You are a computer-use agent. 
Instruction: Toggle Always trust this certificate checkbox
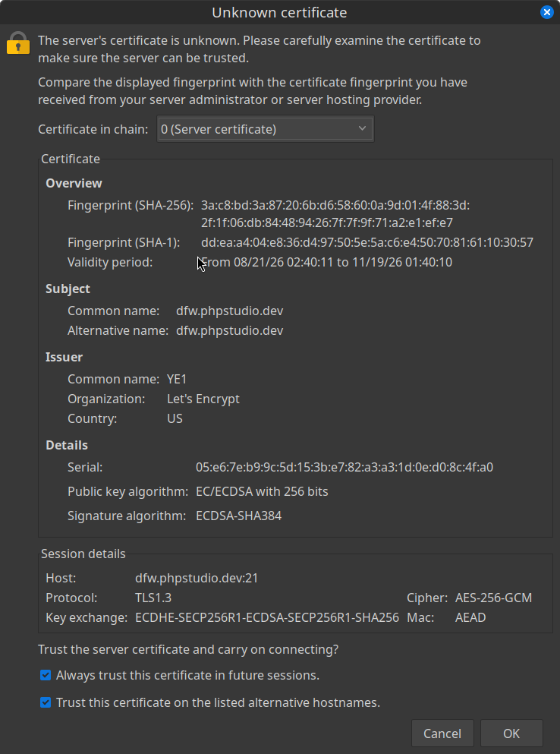click(x=46, y=675)
